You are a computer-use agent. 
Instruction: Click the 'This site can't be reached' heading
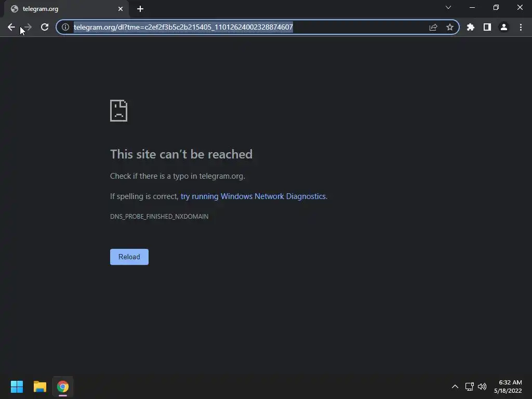(181, 154)
